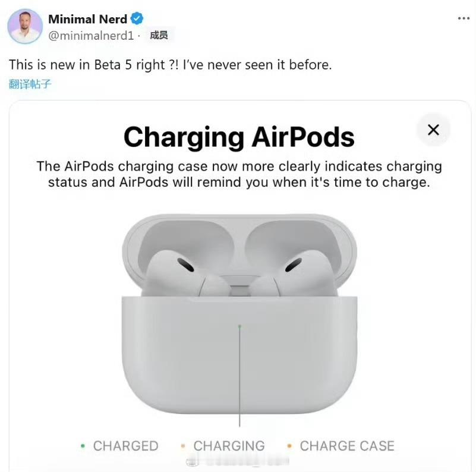The height and width of the screenshot is (472, 476).
Task: Click the Charging AirPods heading
Action: click(239, 137)
